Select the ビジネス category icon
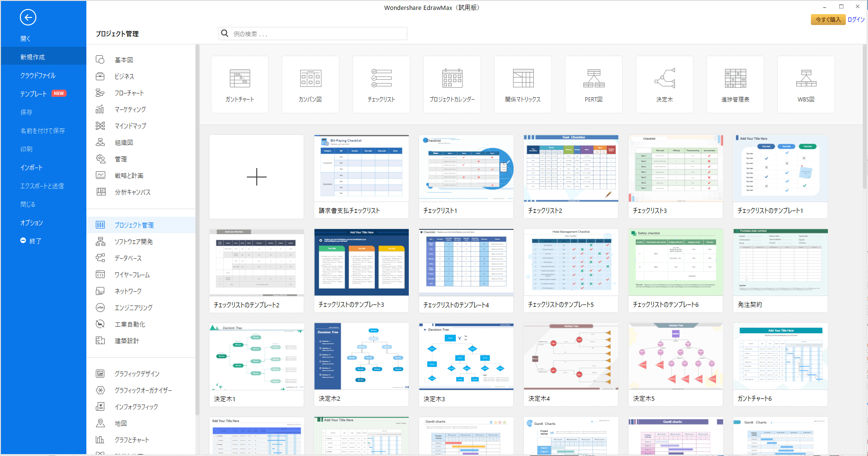868x456 pixels. [x=100, y=76]
